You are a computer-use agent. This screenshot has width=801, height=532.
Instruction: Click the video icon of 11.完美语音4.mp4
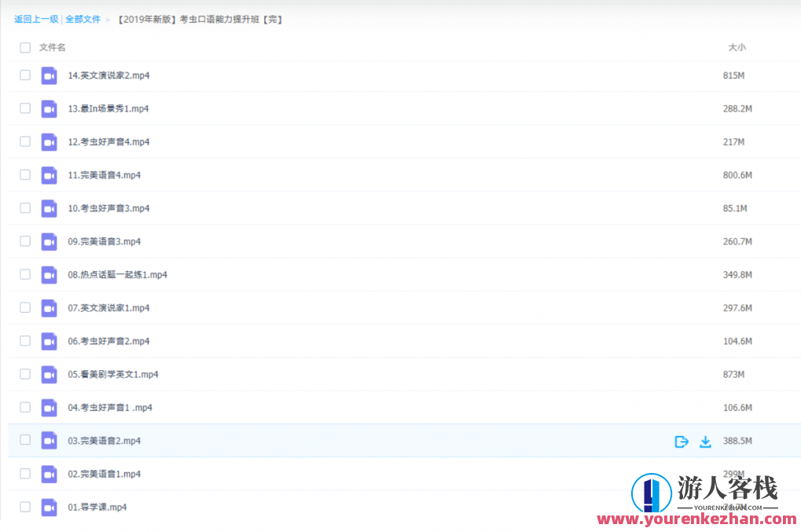point(50,175)
